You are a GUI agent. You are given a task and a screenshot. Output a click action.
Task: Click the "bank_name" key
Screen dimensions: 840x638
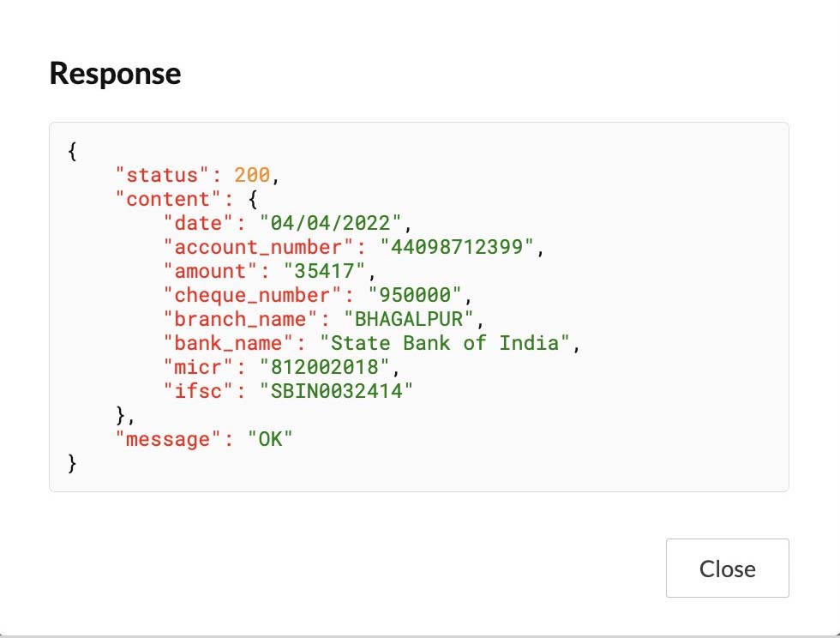223,344
